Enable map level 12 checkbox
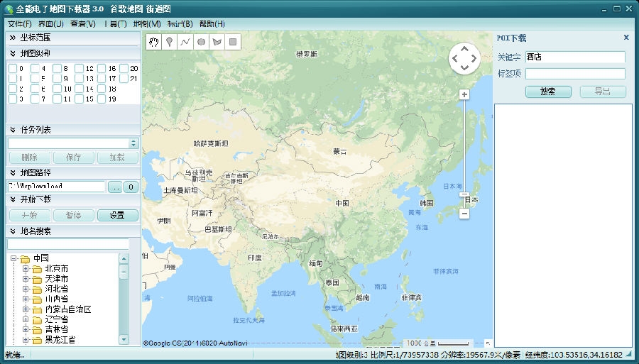Screen dimensions: 639x364 (x=79, y=69)
